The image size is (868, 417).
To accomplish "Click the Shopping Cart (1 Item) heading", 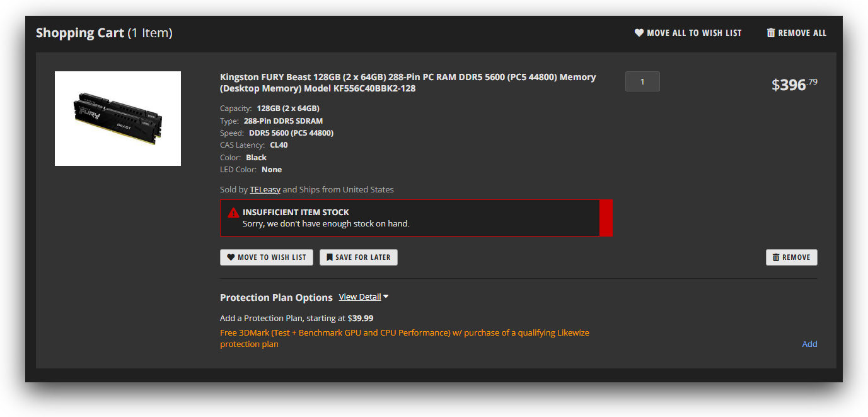I will point(104,33).
